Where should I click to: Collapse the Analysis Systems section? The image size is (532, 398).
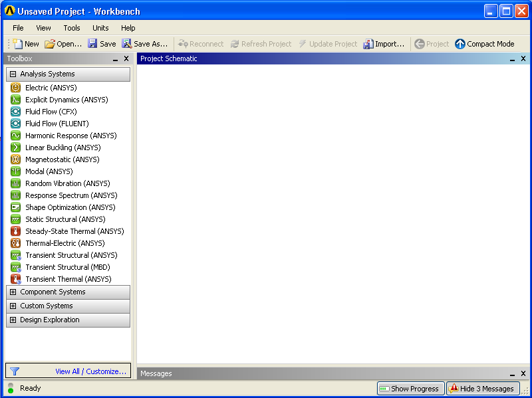[13, 74]
